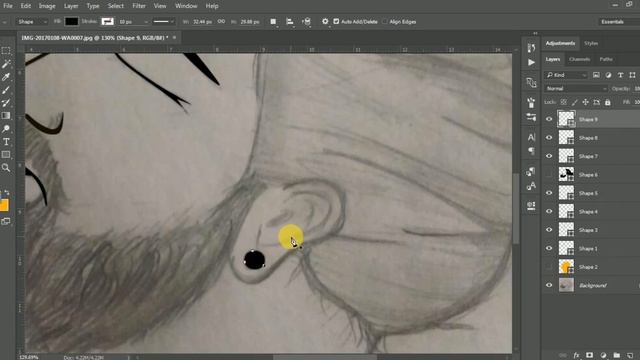Click the Stroke color swatch
This screenshot has height=360, width=640.
pyautogui.click(x=108, y=22)
